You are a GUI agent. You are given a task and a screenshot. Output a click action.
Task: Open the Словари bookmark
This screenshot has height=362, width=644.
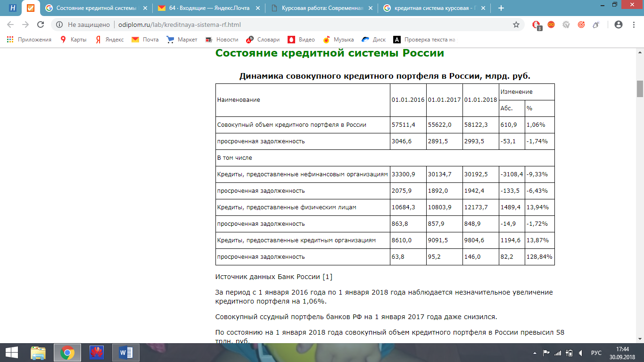tap(263, 40)
